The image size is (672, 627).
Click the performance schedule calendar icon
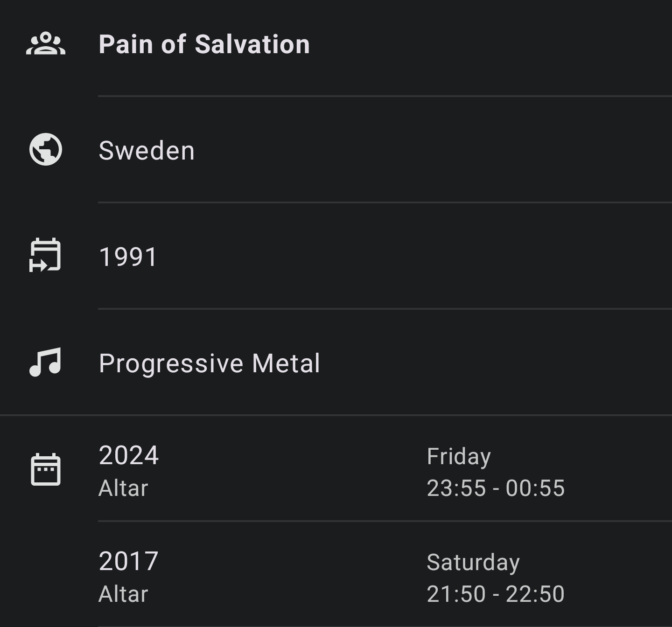tap(46, 469)
